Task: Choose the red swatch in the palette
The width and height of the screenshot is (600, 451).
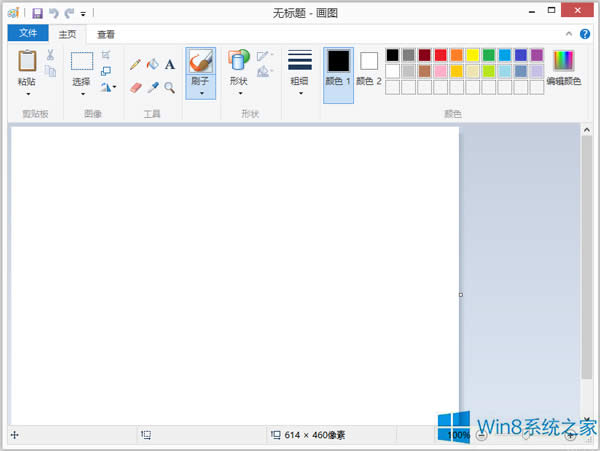Action: 440,55
